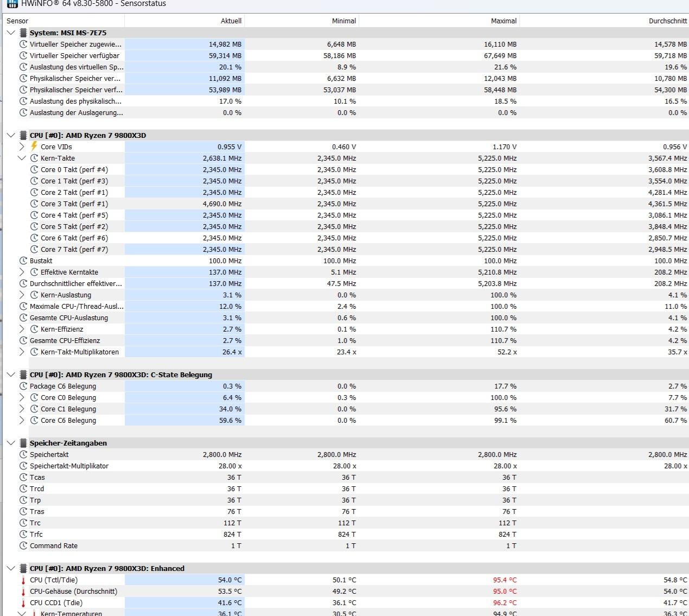Collapse the Kern-Takte subtree

coord(22,158)
